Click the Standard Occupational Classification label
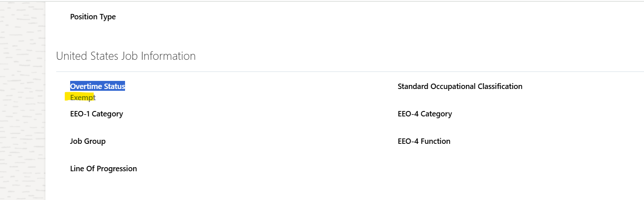 coord(460,86)
